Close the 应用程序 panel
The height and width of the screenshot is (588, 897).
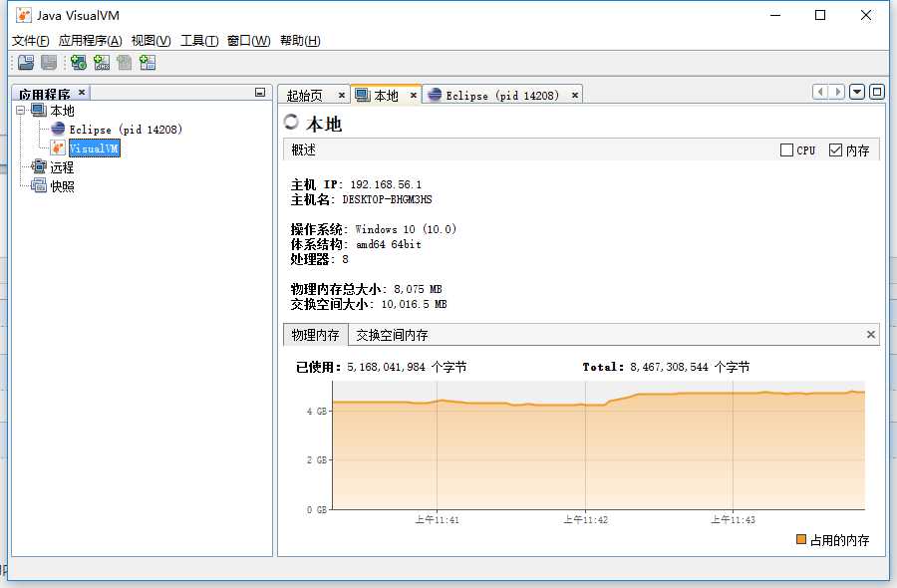(82, 92)
